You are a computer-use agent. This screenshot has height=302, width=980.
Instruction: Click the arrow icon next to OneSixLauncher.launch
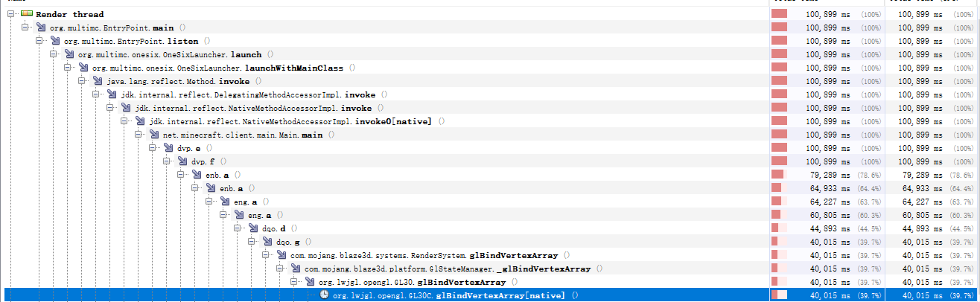tap(70, 54)
